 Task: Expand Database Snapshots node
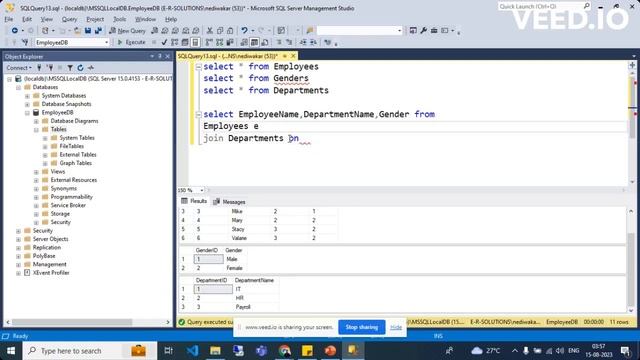[27, 104]
